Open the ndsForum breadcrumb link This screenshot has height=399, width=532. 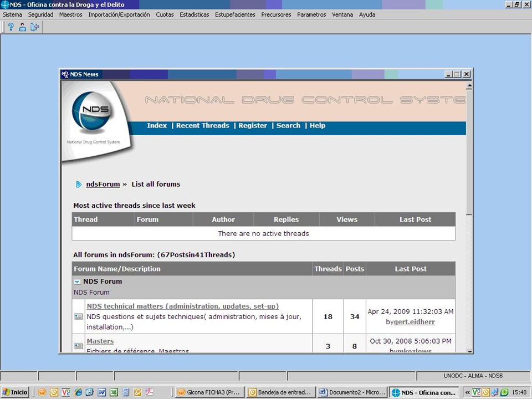coord(103,184)
